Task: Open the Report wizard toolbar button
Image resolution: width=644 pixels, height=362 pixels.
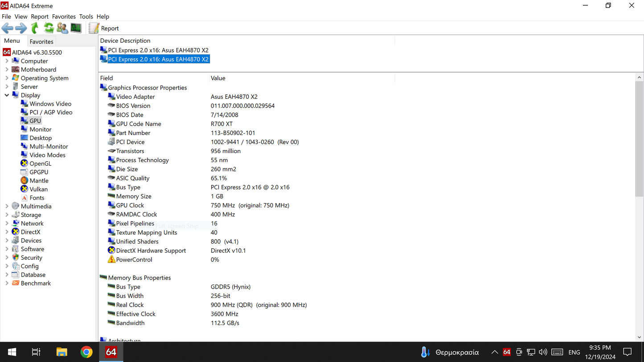Action: coord(104,28)
